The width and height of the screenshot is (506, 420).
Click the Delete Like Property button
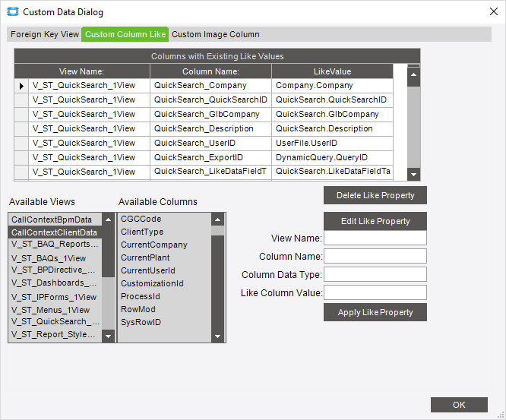click(375, 195)
